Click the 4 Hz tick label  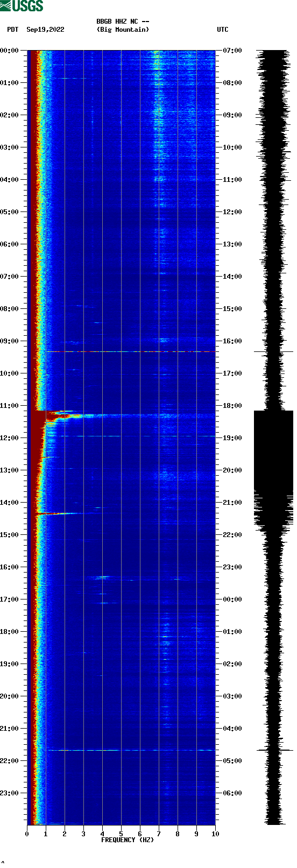[102, 834]
